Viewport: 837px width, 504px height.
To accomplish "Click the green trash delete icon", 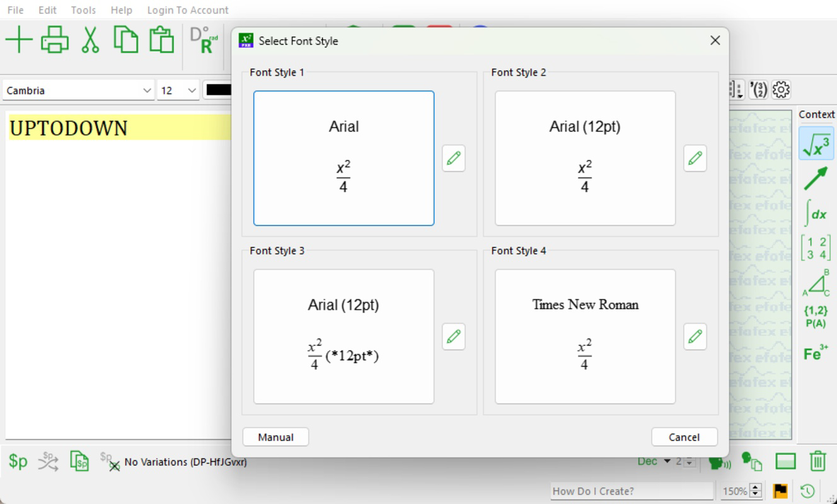I will point(817,462).
